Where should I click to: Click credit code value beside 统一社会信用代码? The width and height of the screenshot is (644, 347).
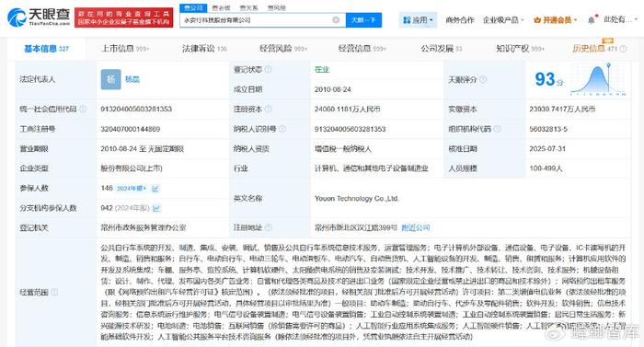point(136,109)
